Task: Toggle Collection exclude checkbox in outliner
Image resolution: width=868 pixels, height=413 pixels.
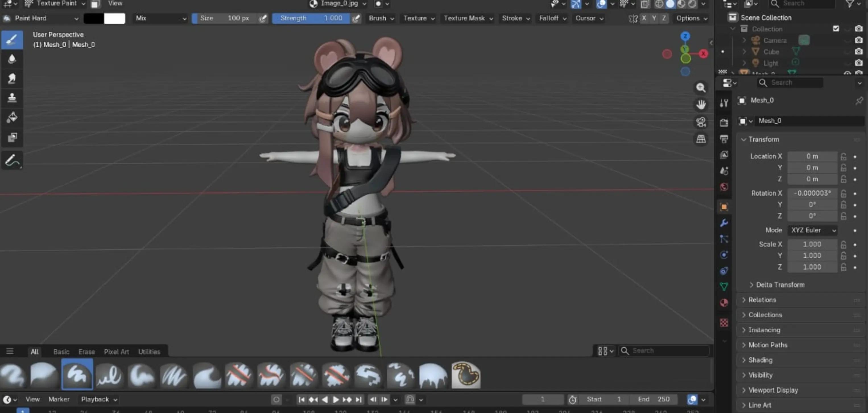Action: tap(836, 29)
